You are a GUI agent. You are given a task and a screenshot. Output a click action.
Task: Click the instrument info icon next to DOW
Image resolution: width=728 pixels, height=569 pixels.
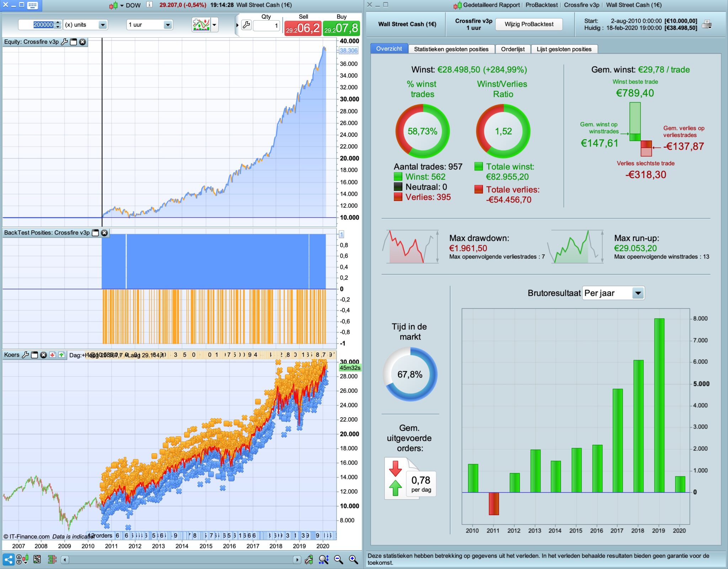[x=150, y=5]
